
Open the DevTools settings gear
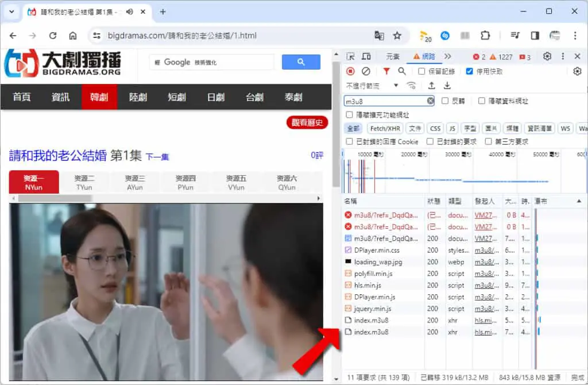coord(547,56)
